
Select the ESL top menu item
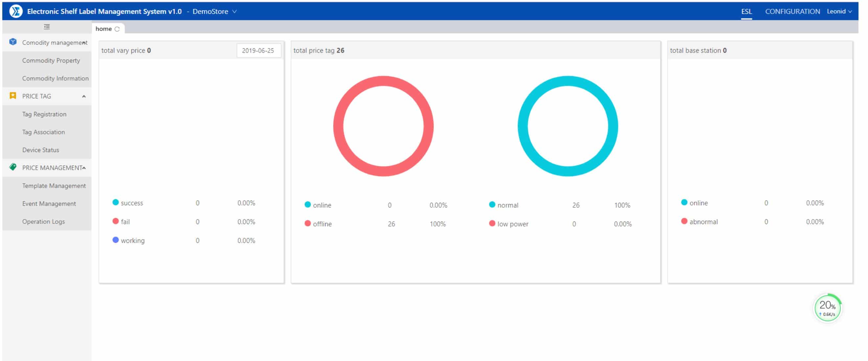[746, 12]
